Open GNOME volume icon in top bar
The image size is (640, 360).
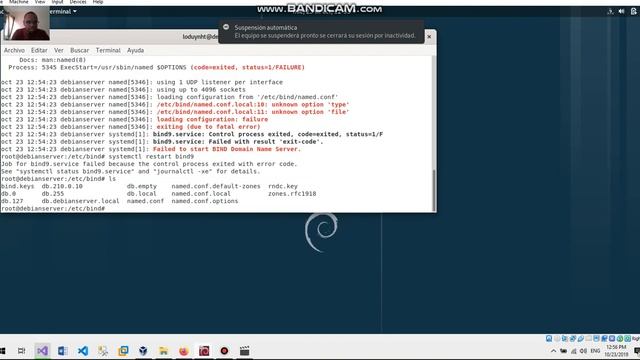(x=621, y=11)
